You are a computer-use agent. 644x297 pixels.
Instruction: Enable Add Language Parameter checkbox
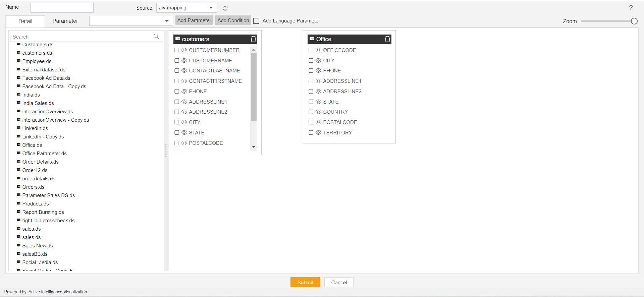coord(256,21)
